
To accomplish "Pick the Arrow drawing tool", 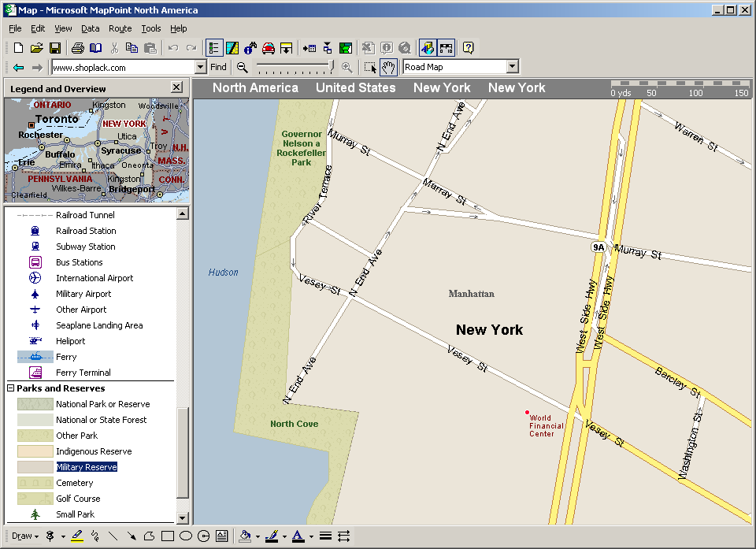I will pyautogui.click(x=132, y=536).
